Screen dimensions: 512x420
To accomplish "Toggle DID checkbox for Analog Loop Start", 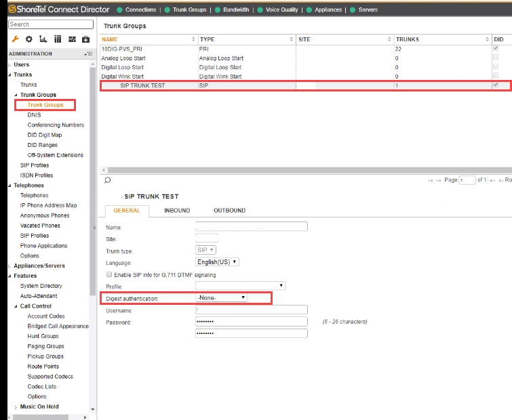I will pyautogui.click(x=496, y=57).
